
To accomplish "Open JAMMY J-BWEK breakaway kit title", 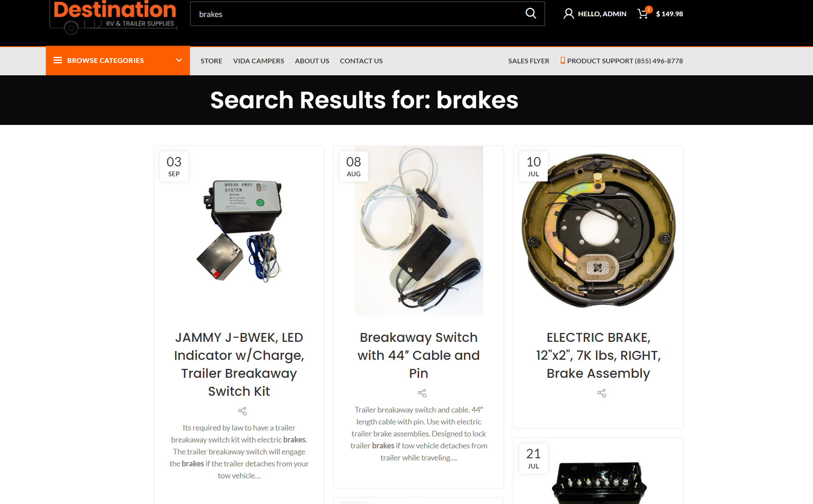I will pos(239,364).
